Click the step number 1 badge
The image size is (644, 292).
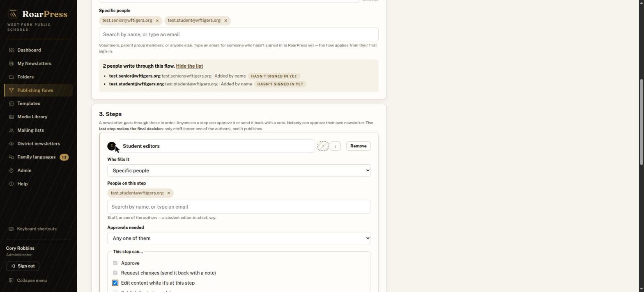pos(111,146)
